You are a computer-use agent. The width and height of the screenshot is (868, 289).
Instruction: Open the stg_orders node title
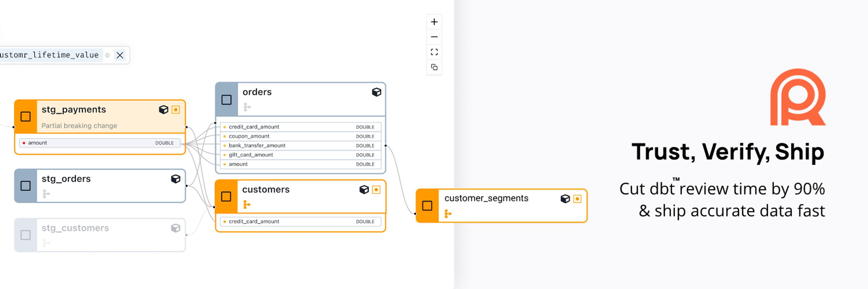(66, 179)
